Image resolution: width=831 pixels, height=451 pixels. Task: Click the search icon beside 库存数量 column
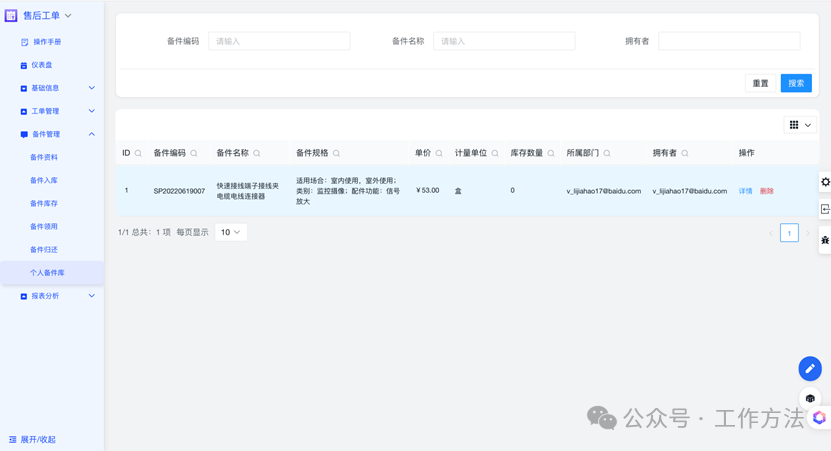click(551, 154)
